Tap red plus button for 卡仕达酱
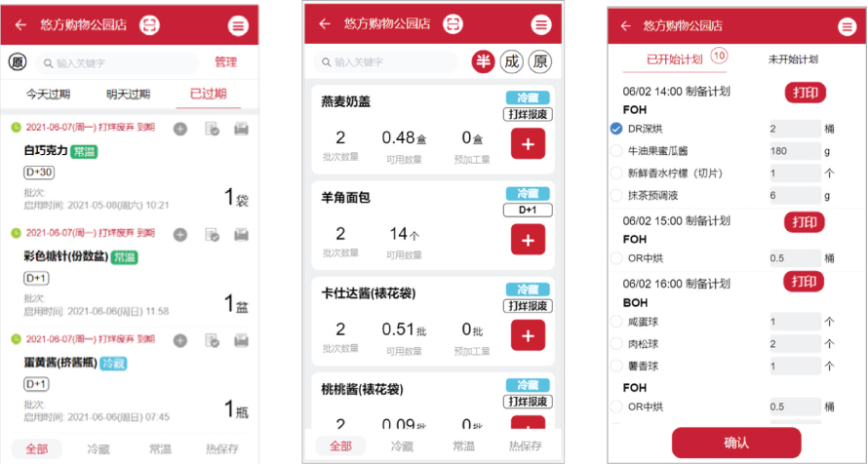868x464 pixels. point(528,335)
